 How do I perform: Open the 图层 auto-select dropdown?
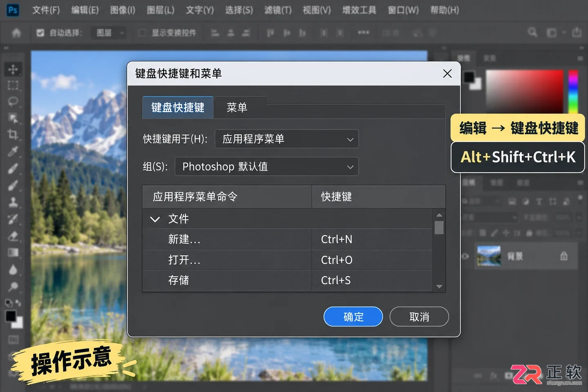109,33
